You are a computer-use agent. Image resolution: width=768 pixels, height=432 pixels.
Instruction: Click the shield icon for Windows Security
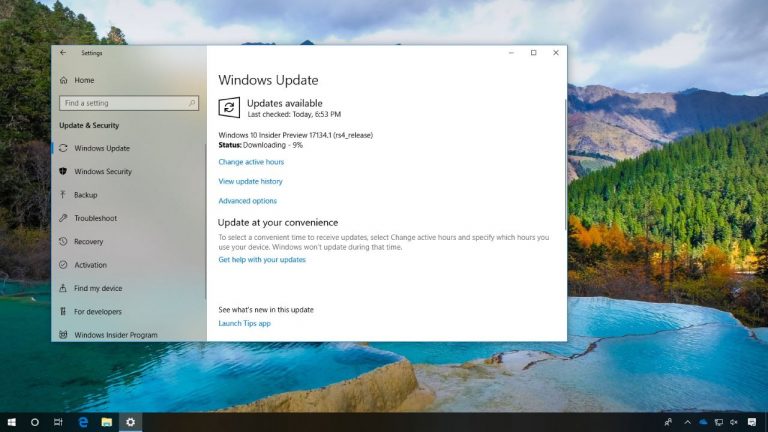click(63, 171)
